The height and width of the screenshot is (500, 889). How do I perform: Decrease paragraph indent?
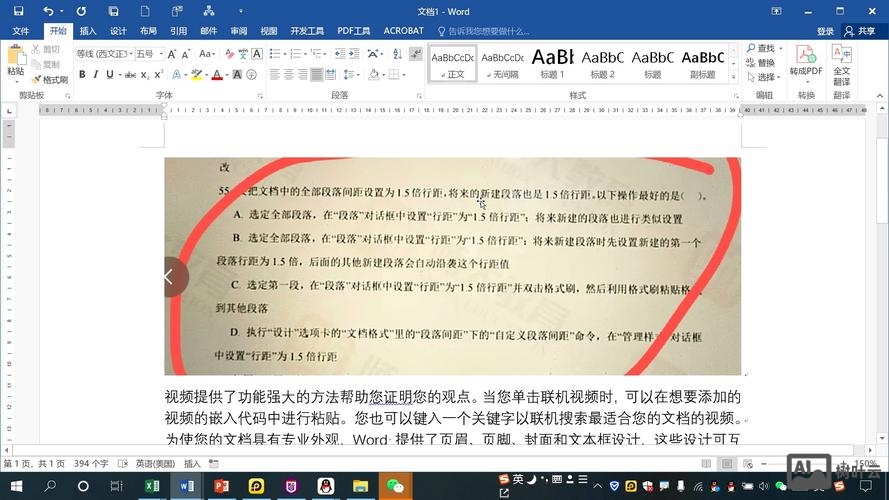pyautogui.click(x=340, y=54)
